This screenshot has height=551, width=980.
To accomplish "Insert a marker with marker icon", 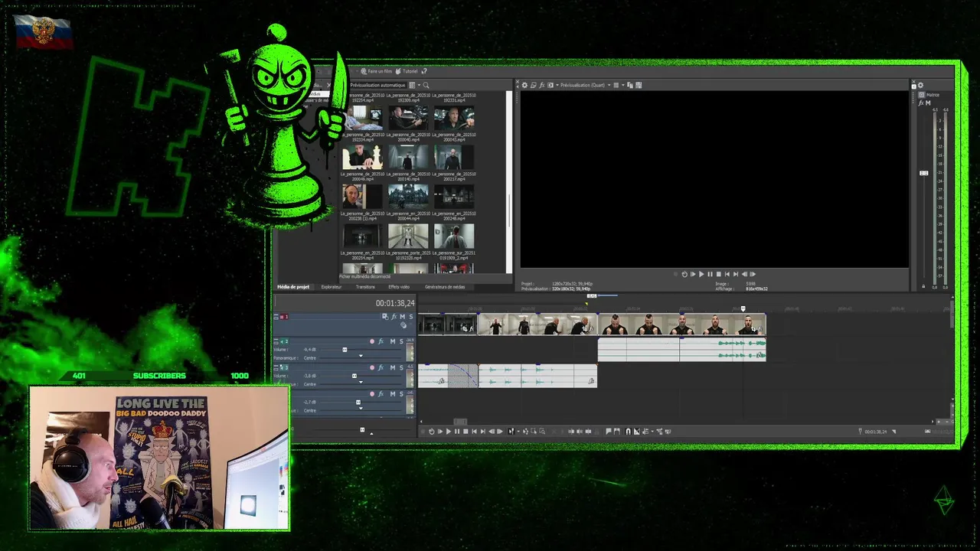I will pos(608,432).
